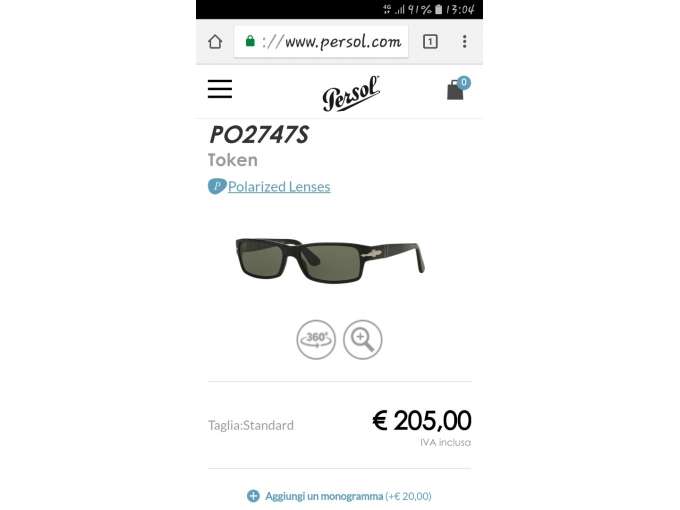Click the magnifier zoom image icon
This screenshot has height=510, width=680.
click(x=363, y=340)
